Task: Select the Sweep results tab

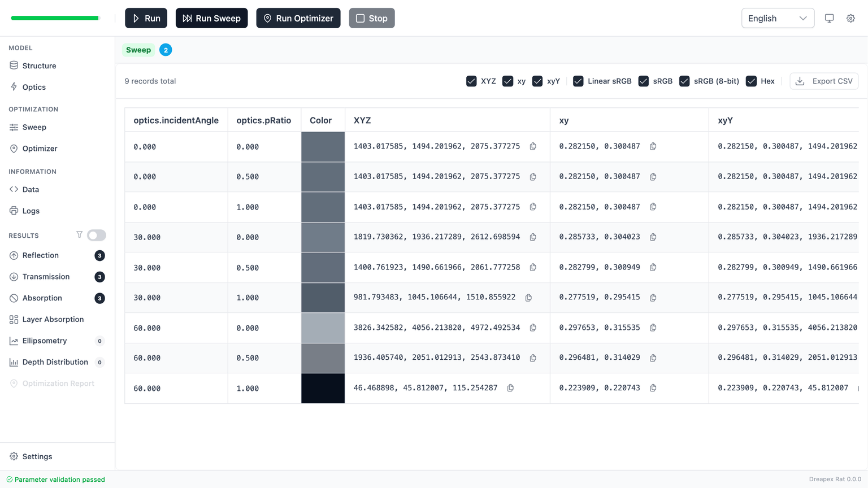Action: click(138, 50)
